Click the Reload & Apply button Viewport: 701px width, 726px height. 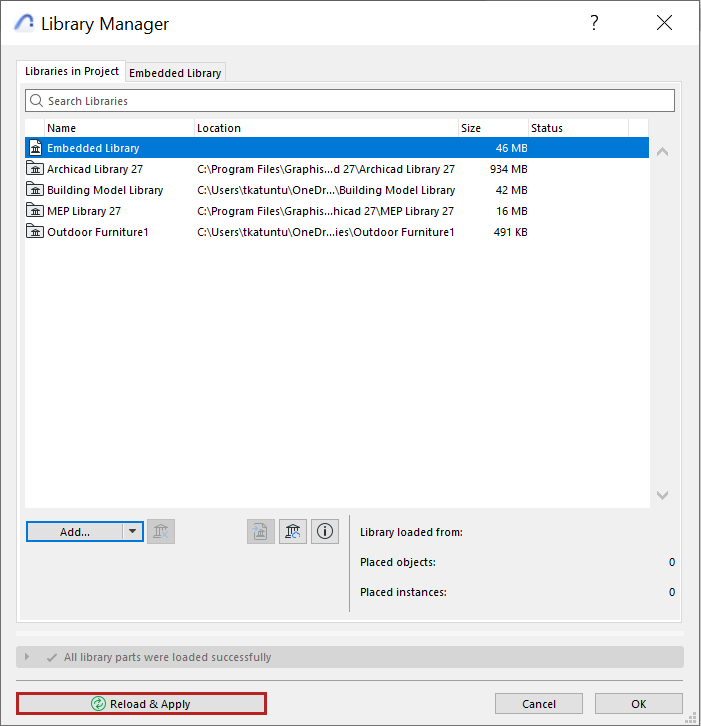tap(141, 704)
